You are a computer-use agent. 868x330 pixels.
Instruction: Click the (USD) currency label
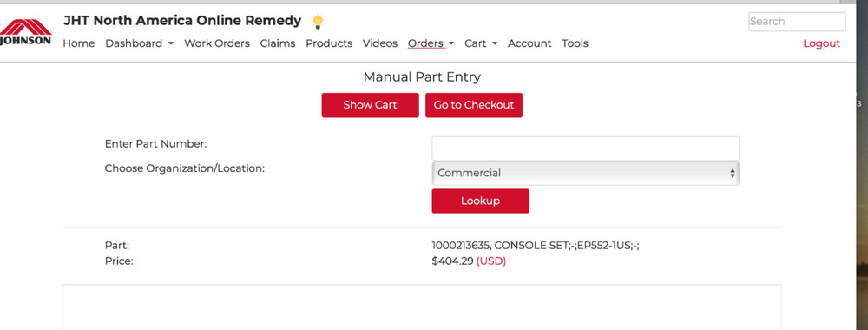[491, 261]
